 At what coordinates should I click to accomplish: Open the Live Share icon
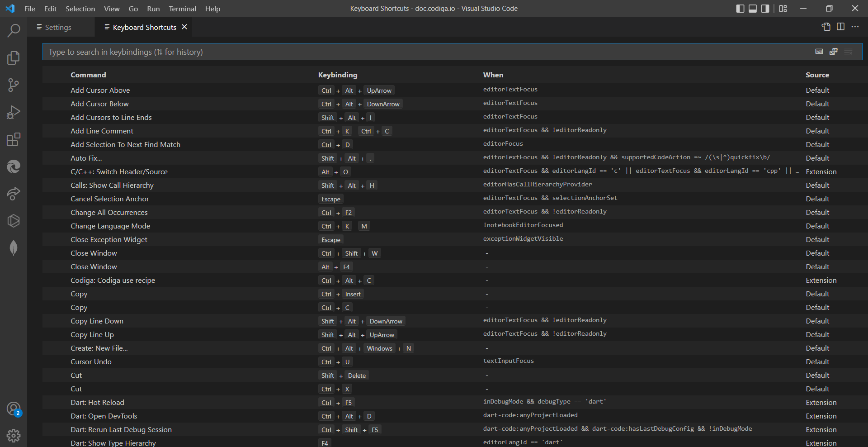pos(14,194)
